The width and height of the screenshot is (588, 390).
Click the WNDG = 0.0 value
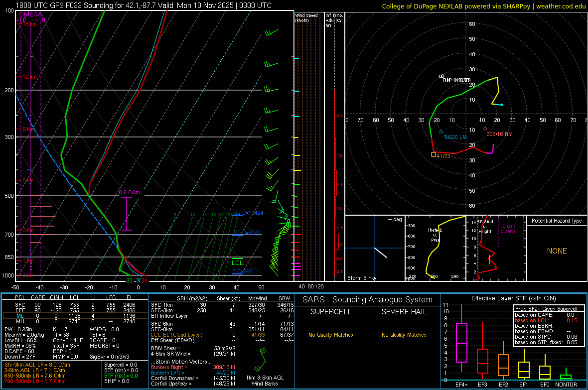104,329
